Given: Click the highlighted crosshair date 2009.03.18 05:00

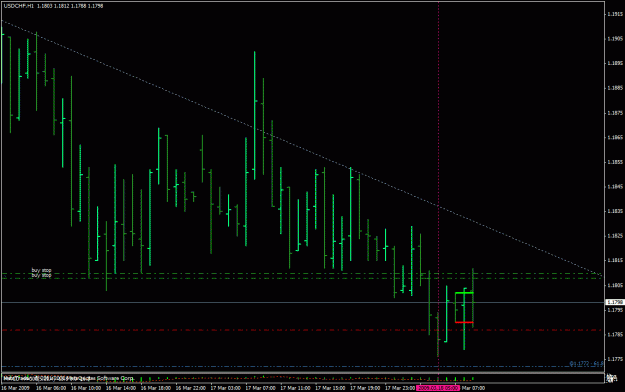Looking at the screenshot, I should (438, 388).
